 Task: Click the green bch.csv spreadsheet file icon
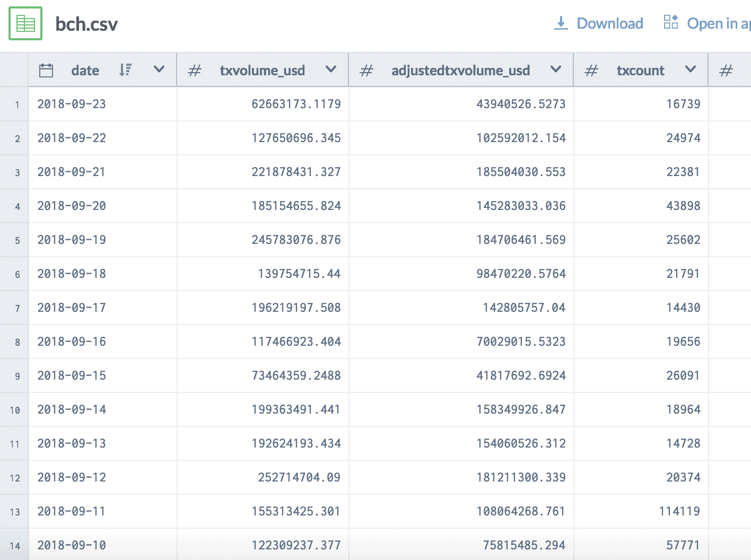pyautogui.click(x=25, y=23)
